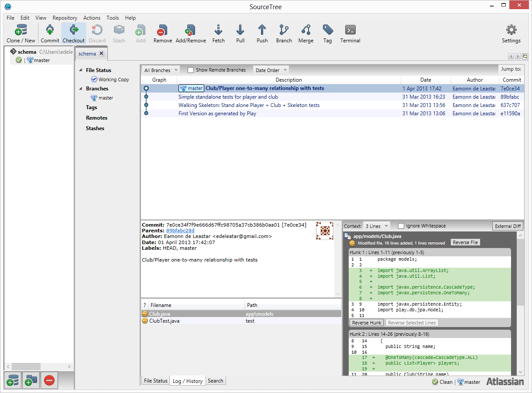Select Working Copy in the sidebar
This screenshot has height=393, width=532.
110,79
